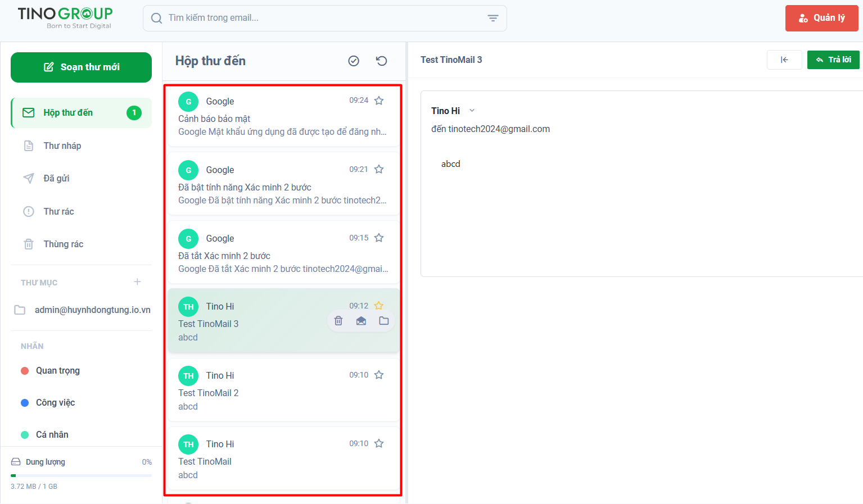Image resolution: width=863 pixels, height=504 pixels.
Task: Click TH avatar on Test TinoMail 2
Action: click(x=188, y=376)
